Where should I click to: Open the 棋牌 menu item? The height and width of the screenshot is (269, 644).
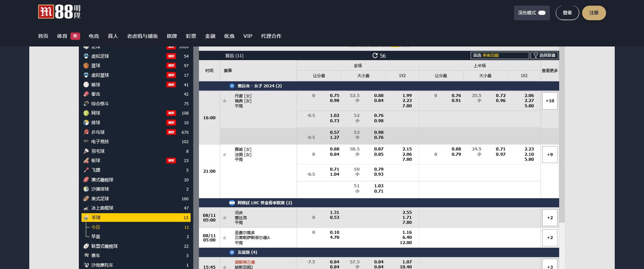point(172,36)
